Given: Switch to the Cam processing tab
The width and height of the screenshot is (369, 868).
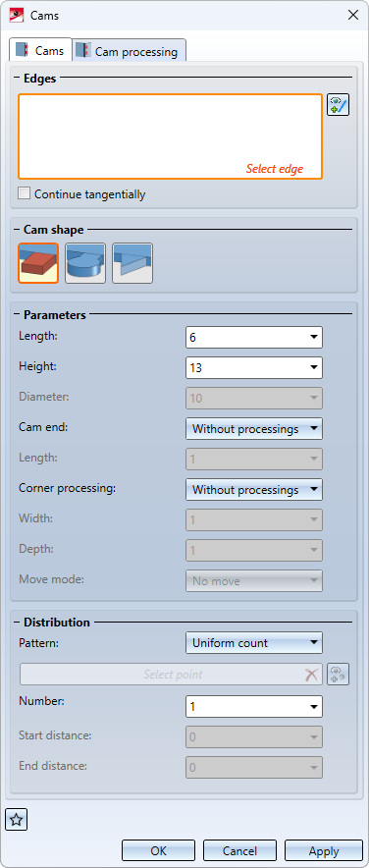Looking at the screenshot, I should (x=130, y=51).
